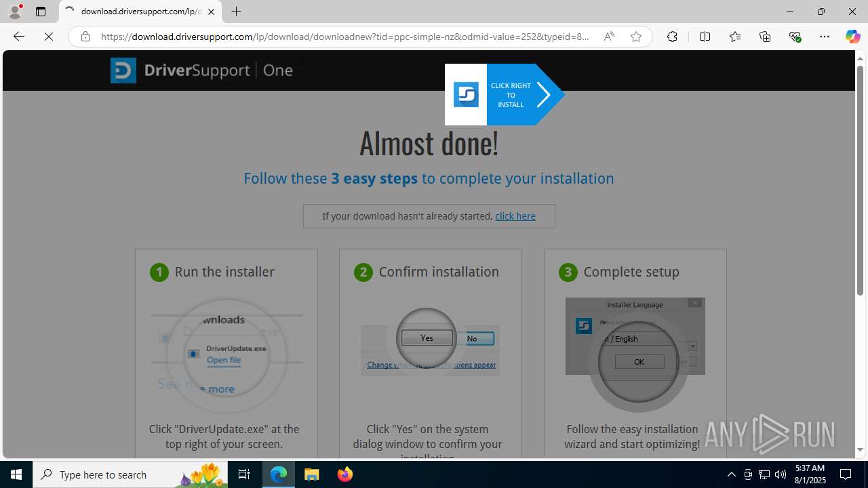Show hidden tray icons
The height and width of the screenshot is (488, 868).
[731, 474]
